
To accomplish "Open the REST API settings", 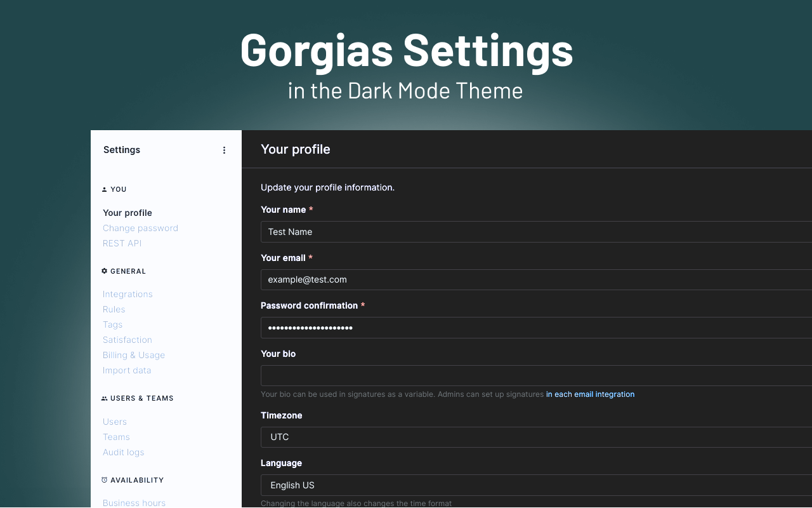I will click(122, 243).
